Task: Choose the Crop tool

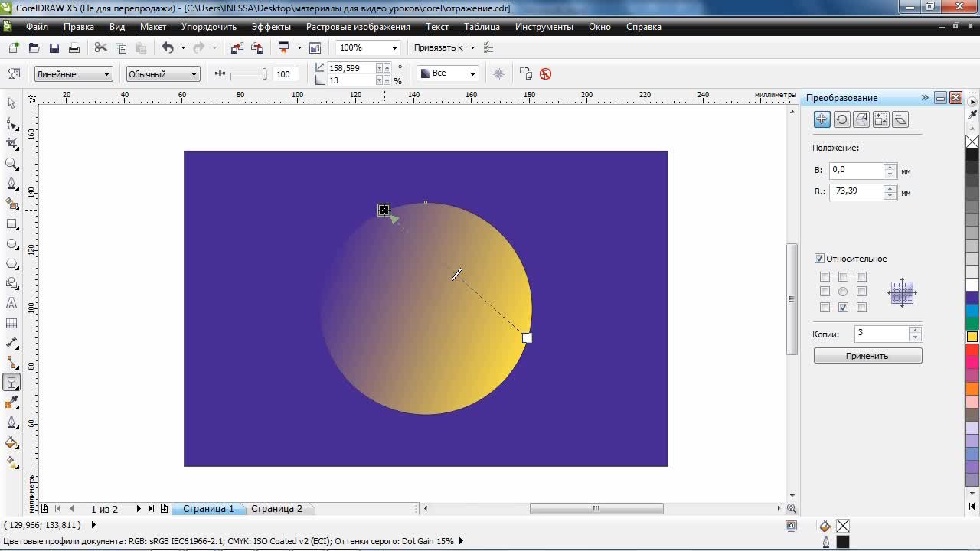Action: (x=11, y=143)
